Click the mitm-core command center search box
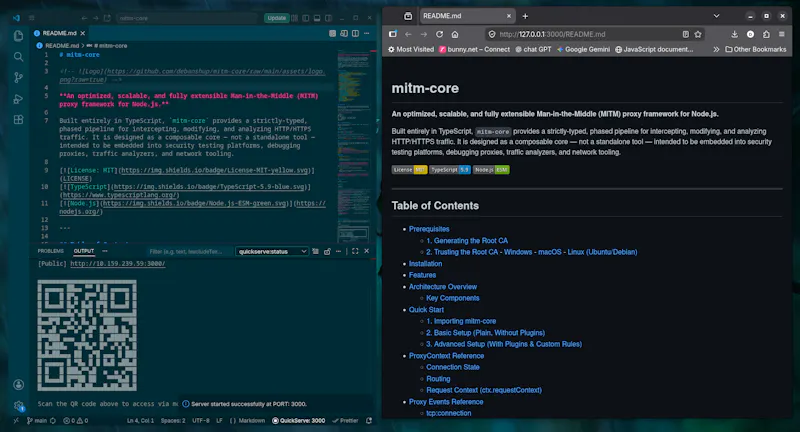800x432 pixels. tap(187, 18)
